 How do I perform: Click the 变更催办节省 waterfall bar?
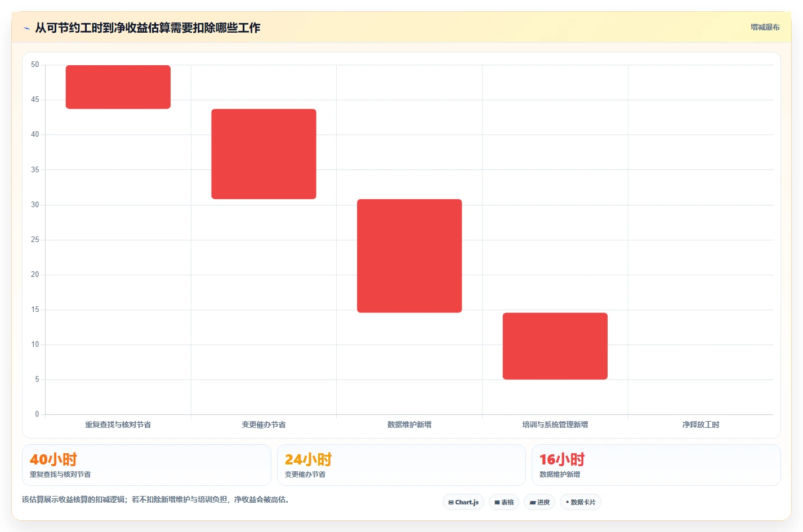coord(264,154)
